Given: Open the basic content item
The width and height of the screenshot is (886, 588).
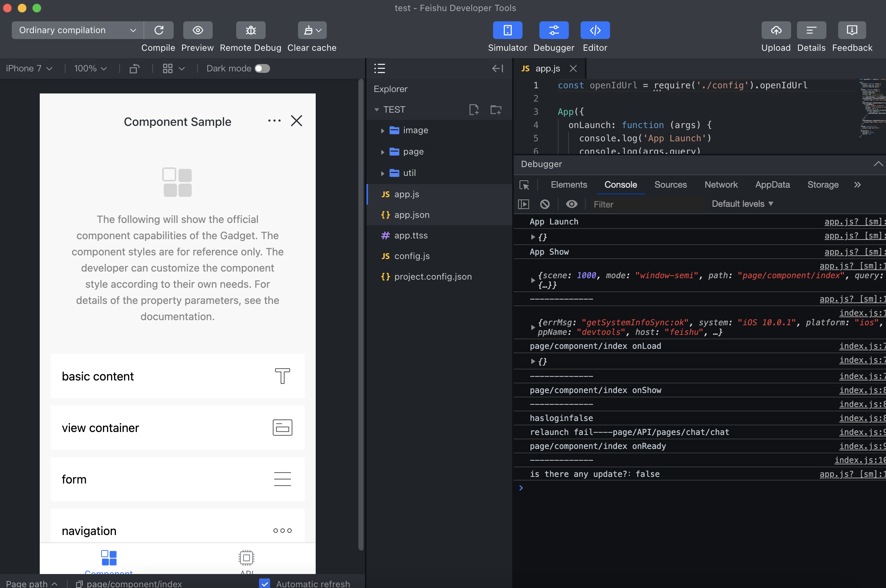Looking at the screenshot, I should [178, 376].
